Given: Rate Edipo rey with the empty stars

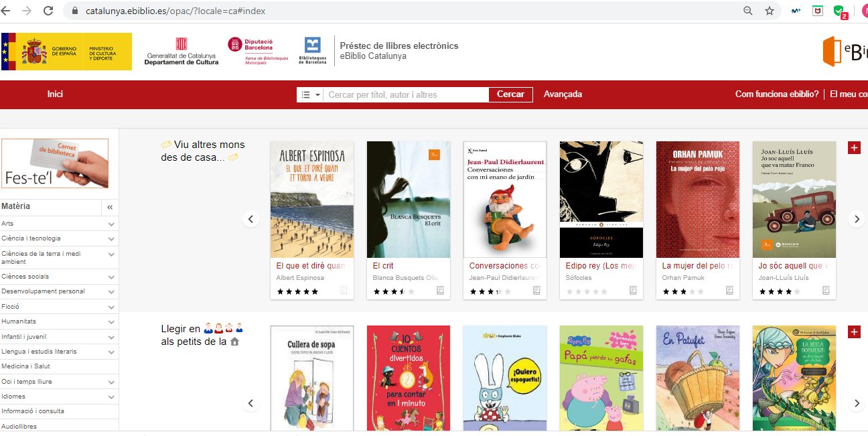Looking at the screenshot, I should tap(587, 291).
